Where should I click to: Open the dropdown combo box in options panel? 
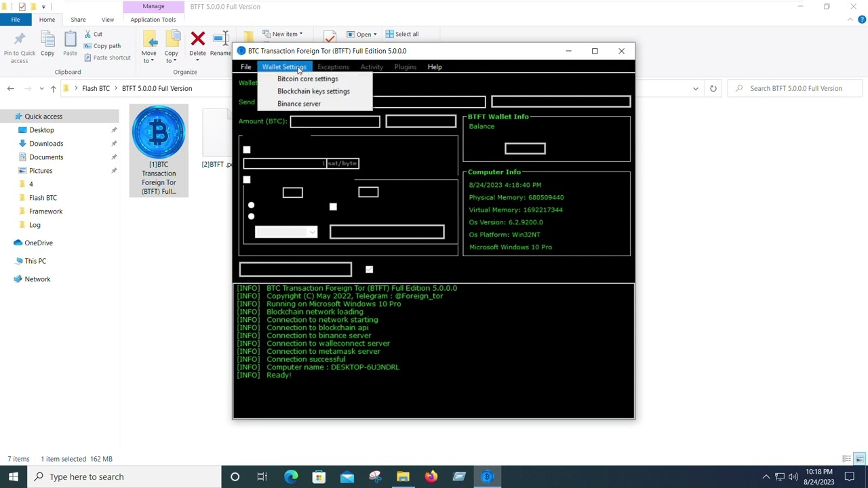click(285, 232)
